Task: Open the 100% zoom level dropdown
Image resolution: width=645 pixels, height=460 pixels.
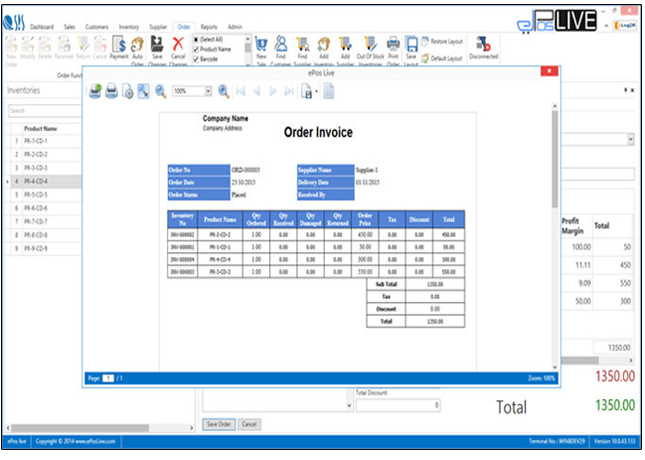Action: 209,91
